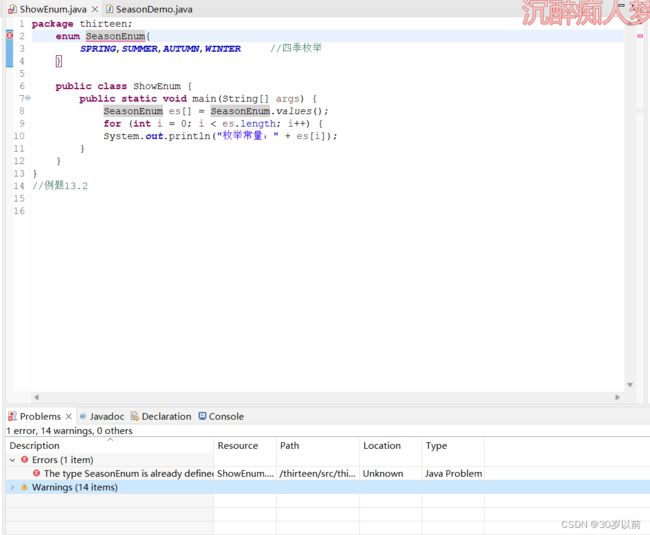Close the ShowEnum.java tab

(95, 9)
